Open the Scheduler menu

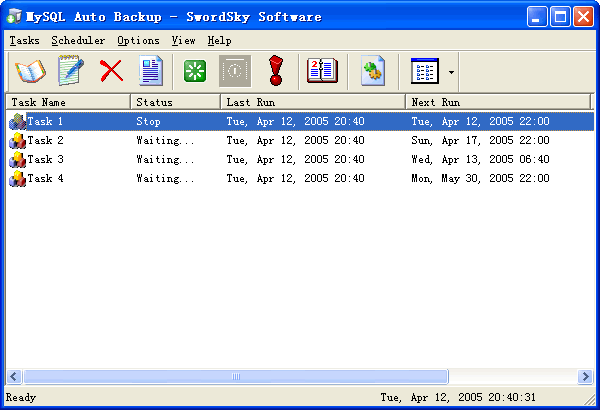tap(78, 40)
